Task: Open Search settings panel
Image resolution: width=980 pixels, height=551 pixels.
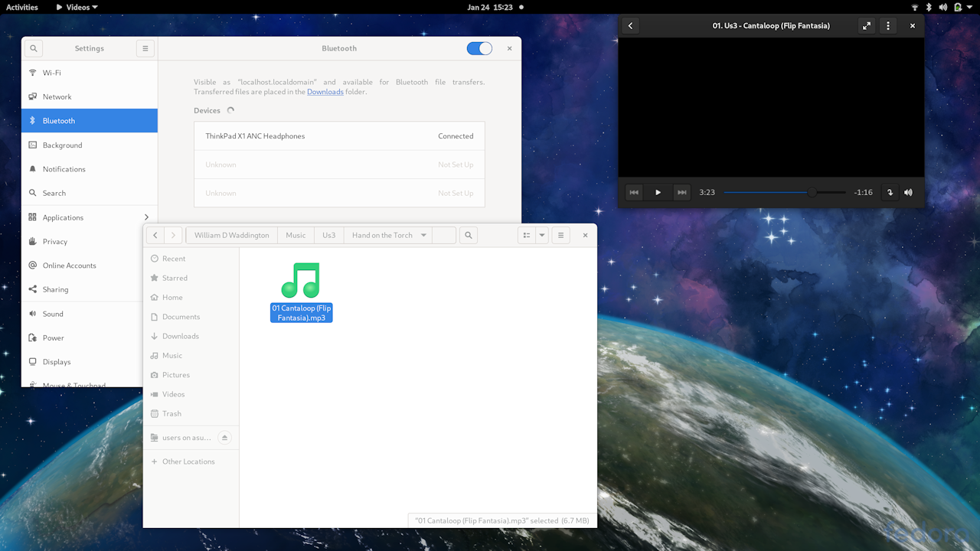Action: pyautogui.click(x=90, y=193)
